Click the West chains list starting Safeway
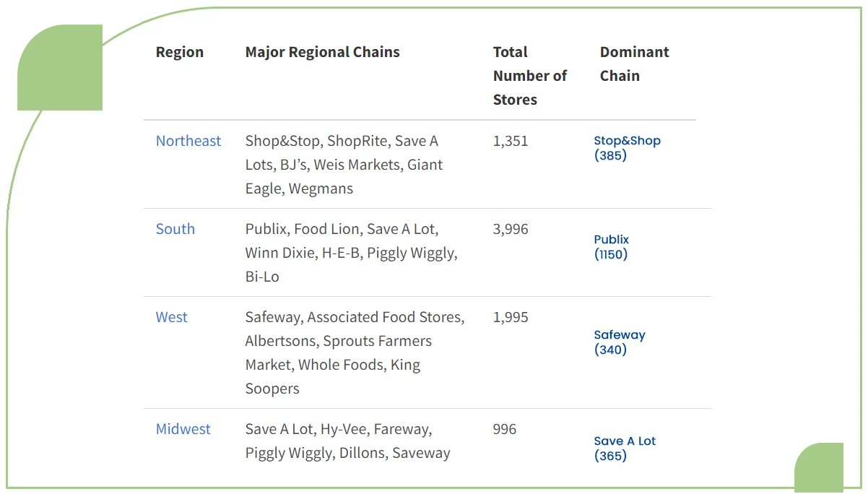 pyautogui.click(x=354, y=352)
